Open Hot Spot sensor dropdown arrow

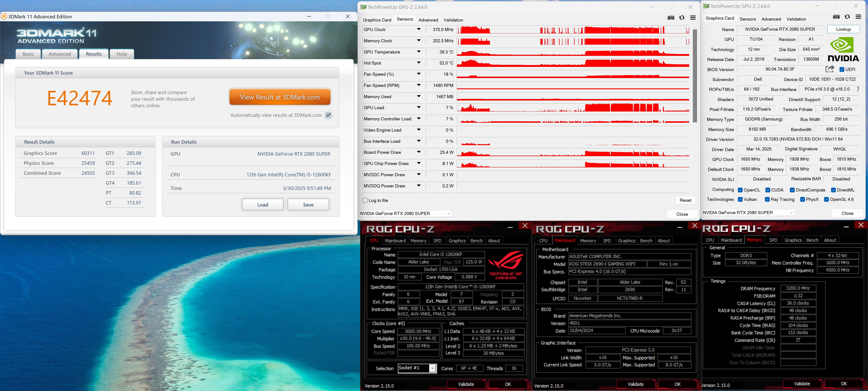(419, 63)
